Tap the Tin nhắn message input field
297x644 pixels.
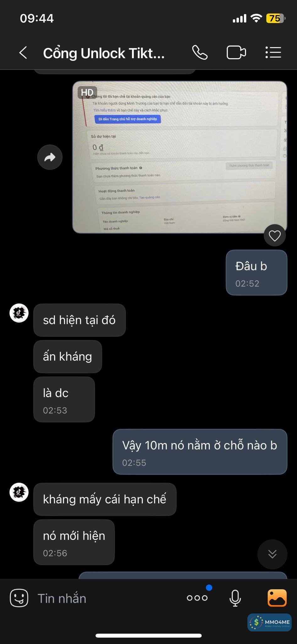(107, 598)
